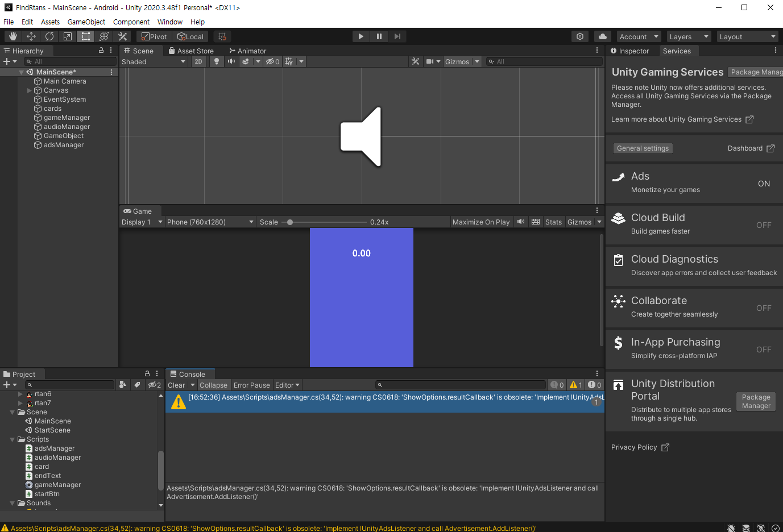Open the Collab history icon near the cloud
783x532 pixels.
580,36
